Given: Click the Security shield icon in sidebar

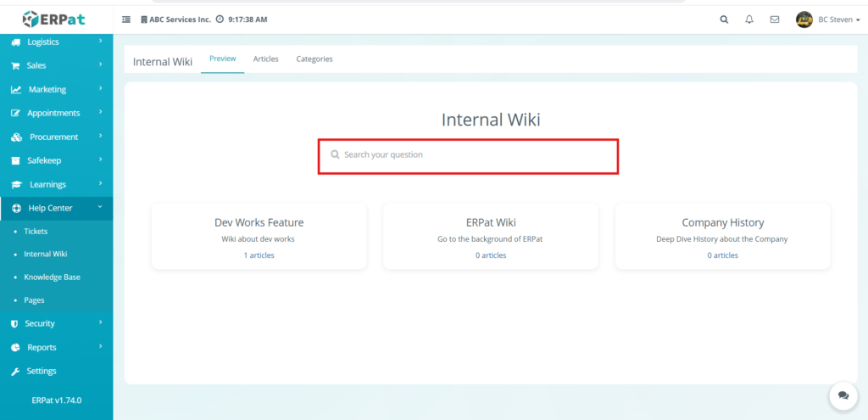Looking at the screenshot, I should (x=15, y=323).
